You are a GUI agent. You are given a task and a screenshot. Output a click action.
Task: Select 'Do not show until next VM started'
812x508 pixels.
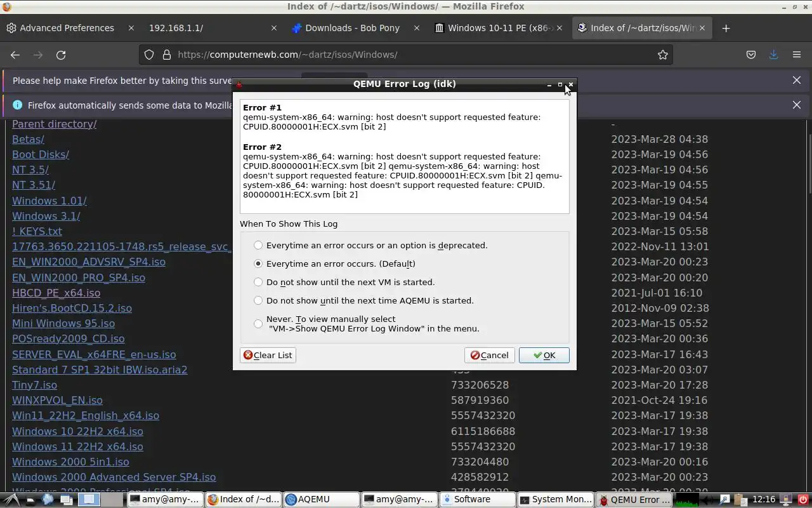coord(344,282)
